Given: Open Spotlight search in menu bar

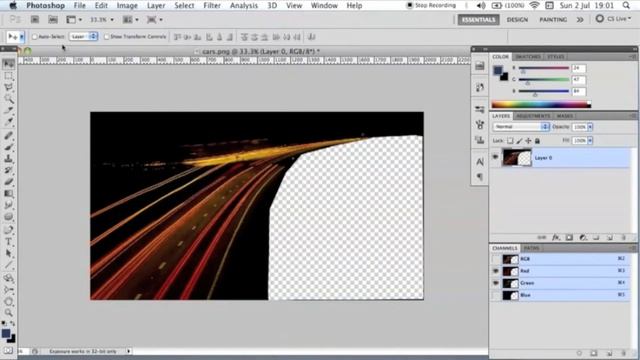Looking at the screenshot, I should 626,5.
